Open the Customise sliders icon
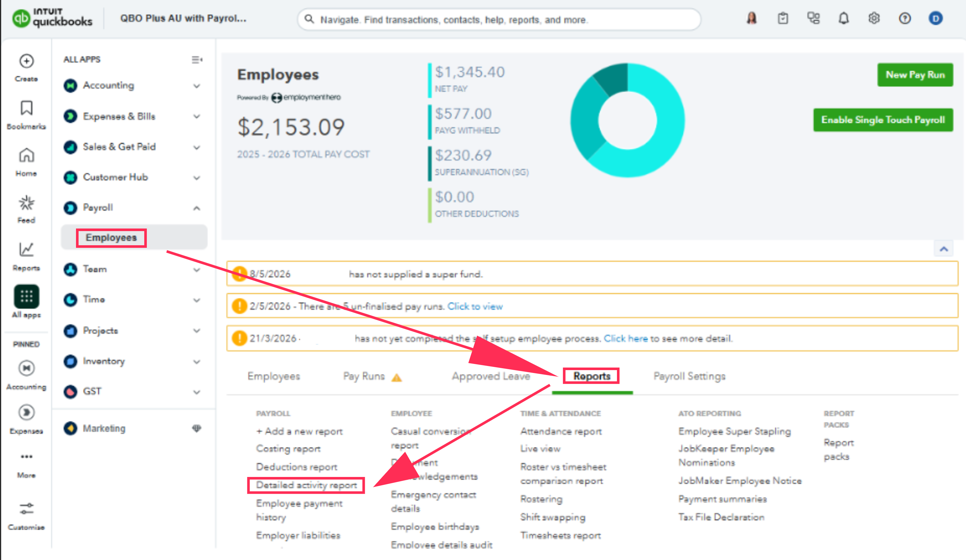Screen dimensions: 966x560 click(26, 509)
